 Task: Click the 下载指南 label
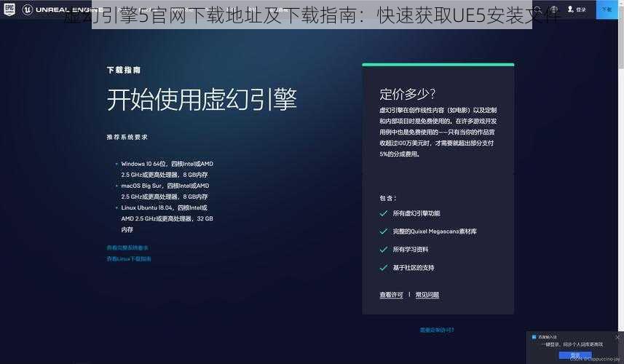pyautogui.click(x=123, y=70)
